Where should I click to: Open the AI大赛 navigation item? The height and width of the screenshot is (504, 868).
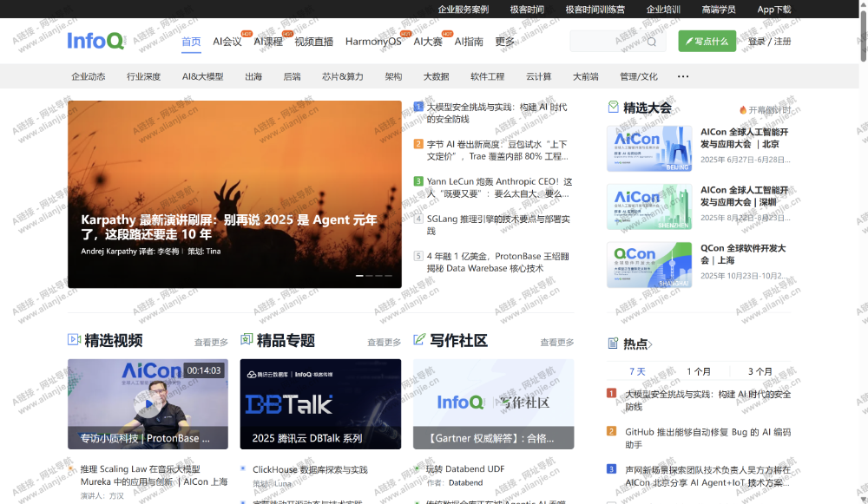pyautogui.click(x=428, y=42)
